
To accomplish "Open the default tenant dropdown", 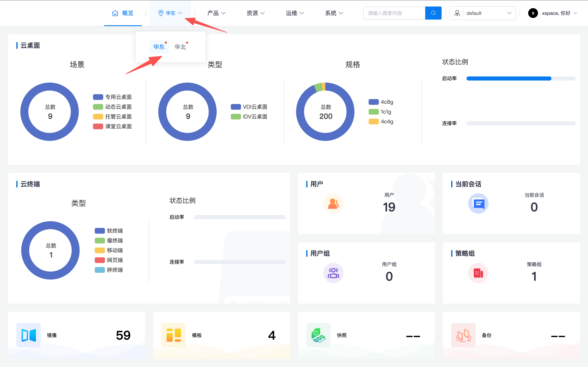I will click(483, 13).
